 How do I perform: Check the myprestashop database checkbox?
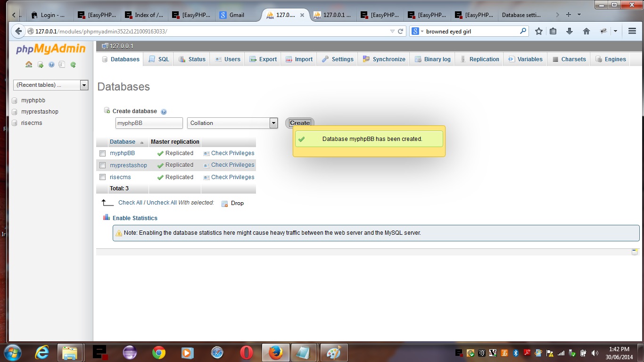click(x=102, y=165)
